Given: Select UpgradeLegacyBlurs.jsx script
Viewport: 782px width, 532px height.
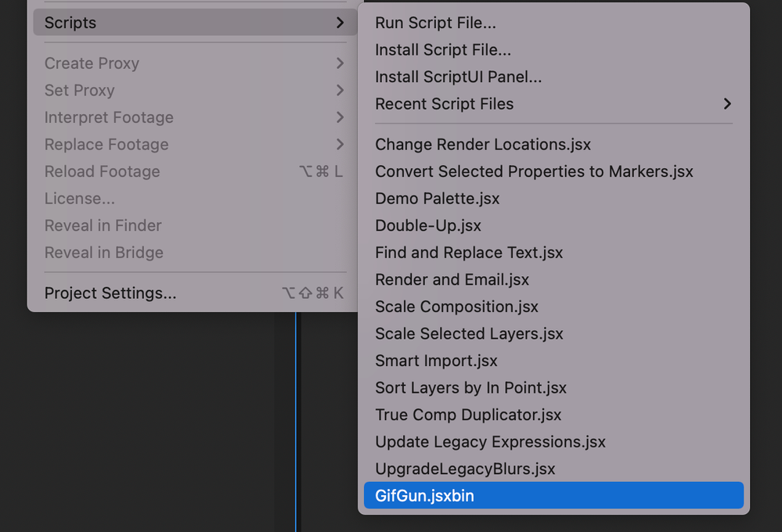Looking at the screenshot, I should point(465,469).
